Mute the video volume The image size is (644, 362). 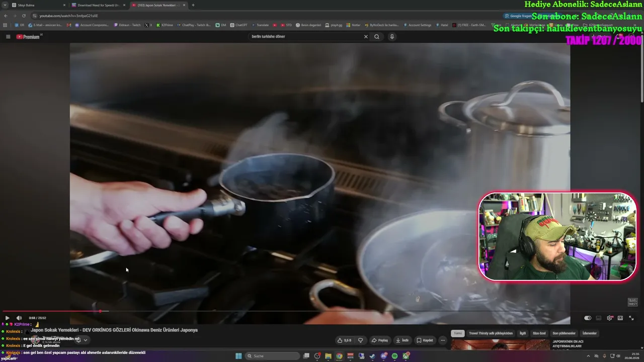19,318
